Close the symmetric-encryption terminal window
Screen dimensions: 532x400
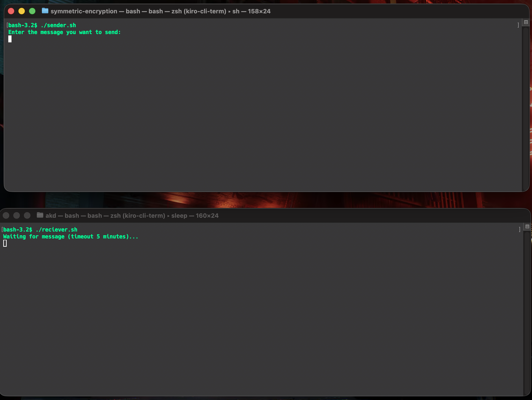point(11,11)
